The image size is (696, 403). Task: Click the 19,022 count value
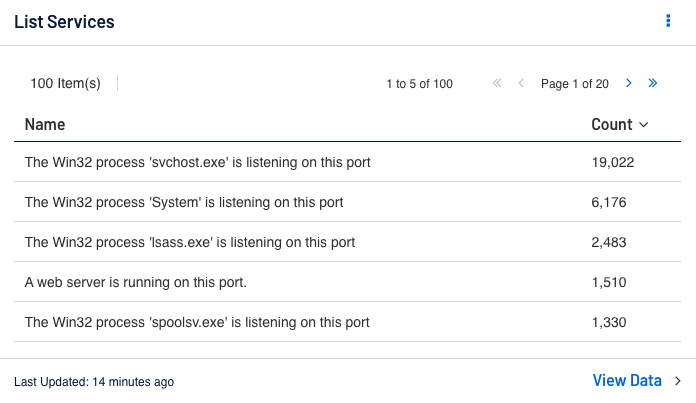613,162
